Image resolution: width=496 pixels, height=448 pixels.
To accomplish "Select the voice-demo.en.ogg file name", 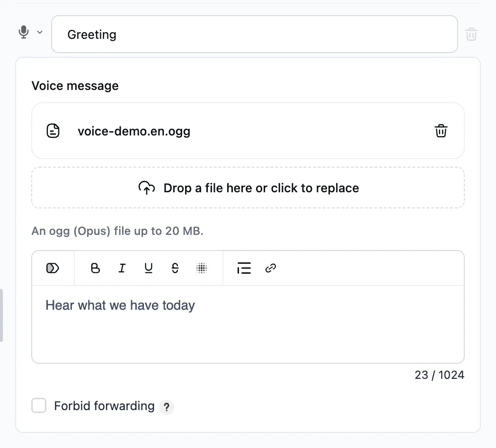I will pyautogui.click(x=134, y=131).
